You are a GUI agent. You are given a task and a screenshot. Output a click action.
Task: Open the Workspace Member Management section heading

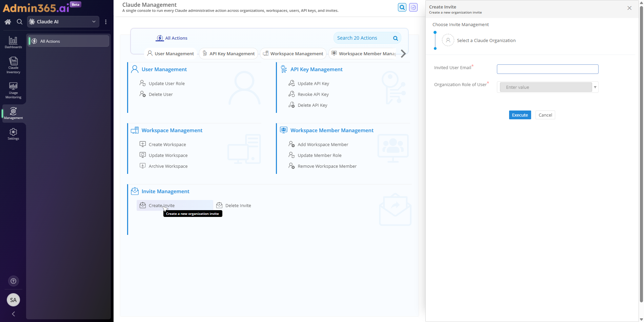[x=332, y=130]
